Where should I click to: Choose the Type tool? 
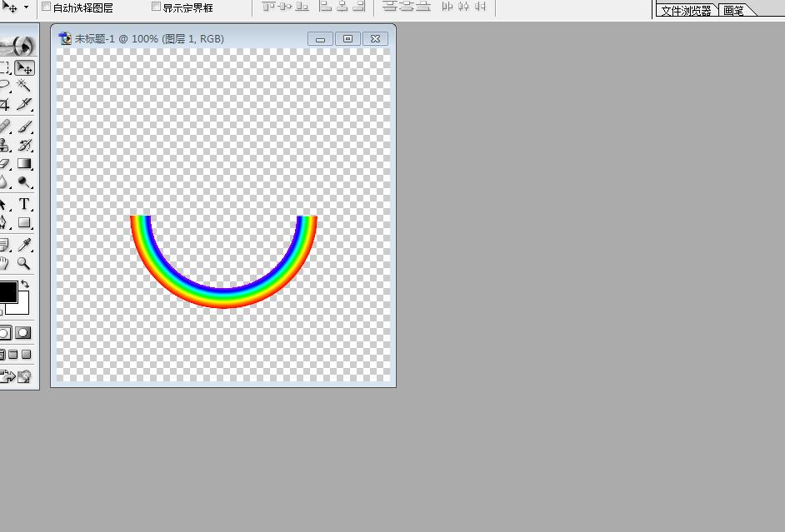(x=24, y=203)
